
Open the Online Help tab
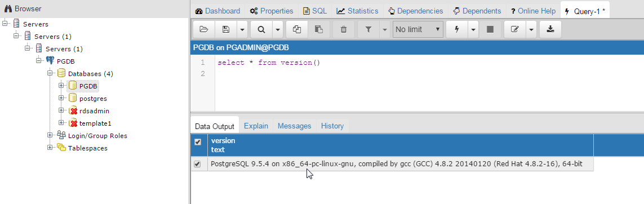(x=533, y=11)
